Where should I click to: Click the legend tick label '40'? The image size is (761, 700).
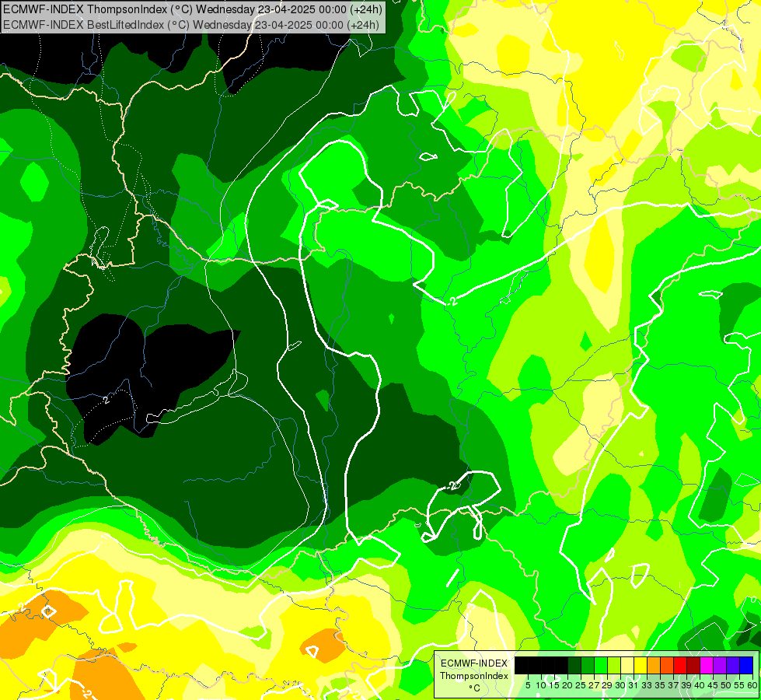coord(700,685)
